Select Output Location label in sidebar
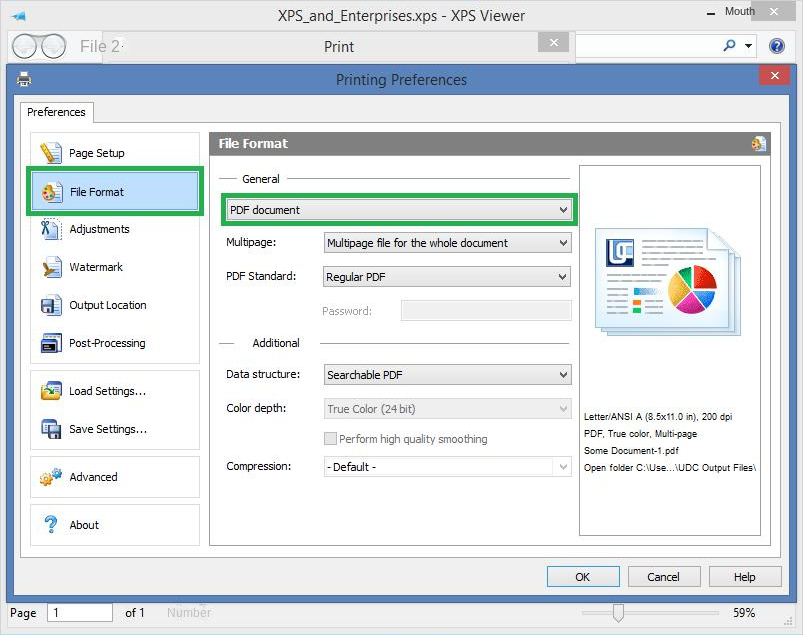The height and width of the screenshot is (635, 803). coord(108,305)
